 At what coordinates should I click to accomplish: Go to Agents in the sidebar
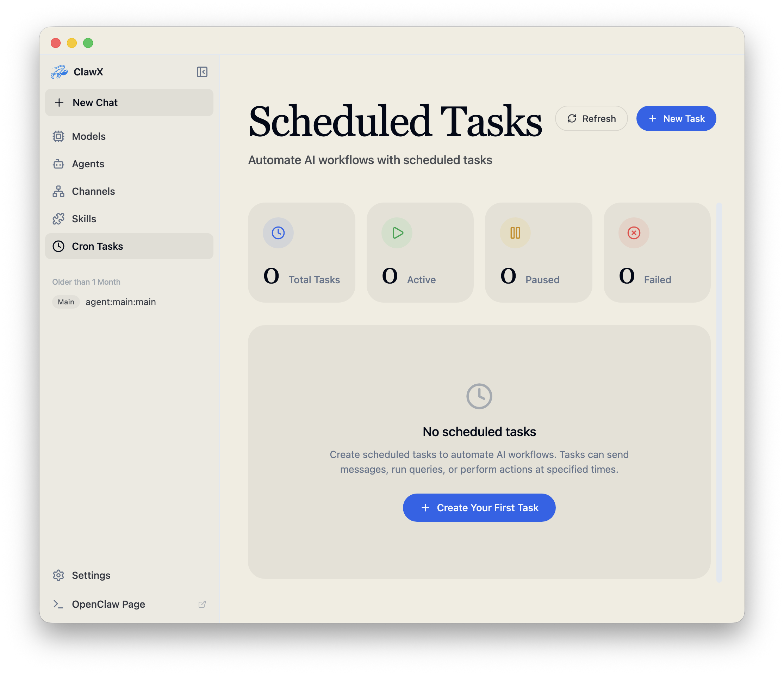click(88, 164)
